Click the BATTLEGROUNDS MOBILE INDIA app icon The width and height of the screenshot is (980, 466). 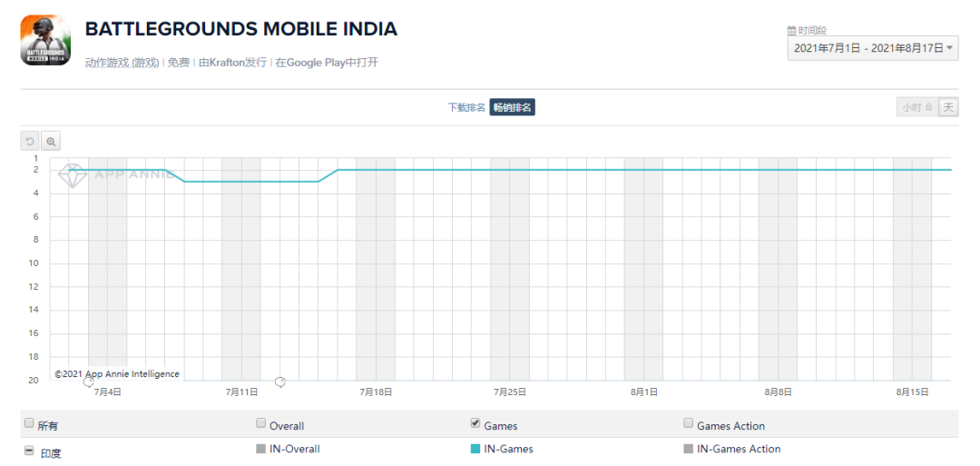45,40
